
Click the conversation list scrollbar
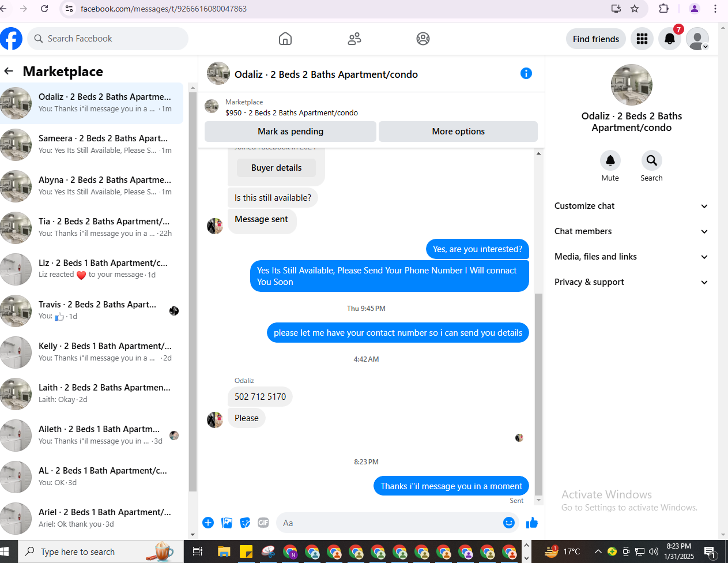(x=193, y=291)
